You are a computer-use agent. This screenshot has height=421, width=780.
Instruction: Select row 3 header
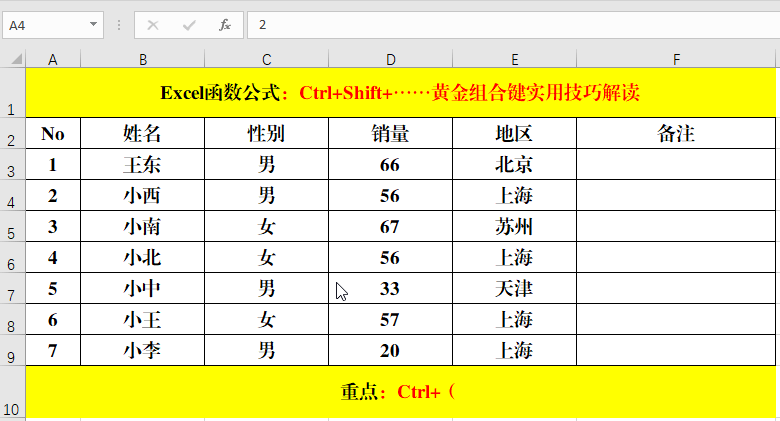tap(12, 164)
